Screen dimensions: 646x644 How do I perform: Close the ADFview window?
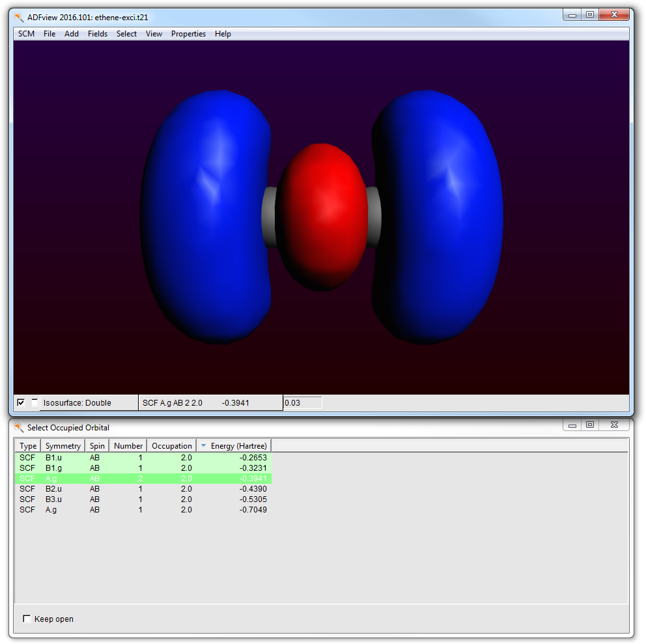[614, 15]
